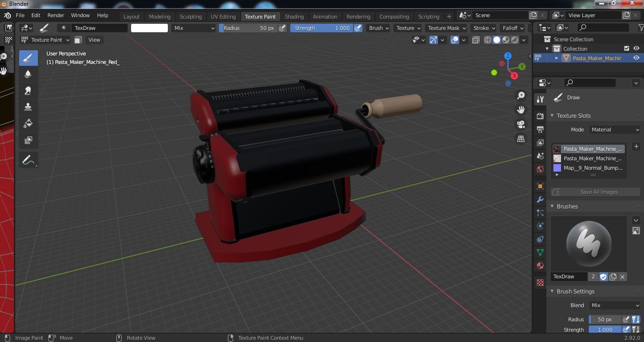Open the Stroke popover
The width and height of the screenshot is (644, 342).
tap(484, 28)
